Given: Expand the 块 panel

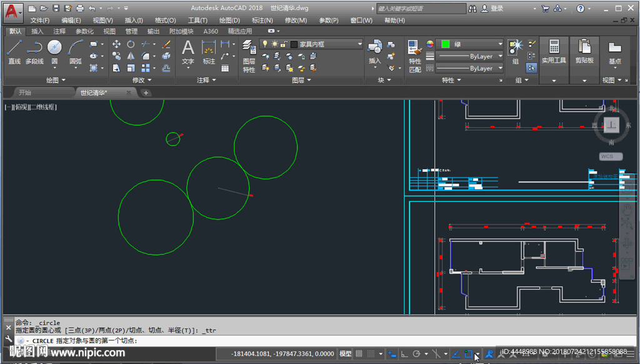Looking at the screenshot, I should click(x=384, y=81).
